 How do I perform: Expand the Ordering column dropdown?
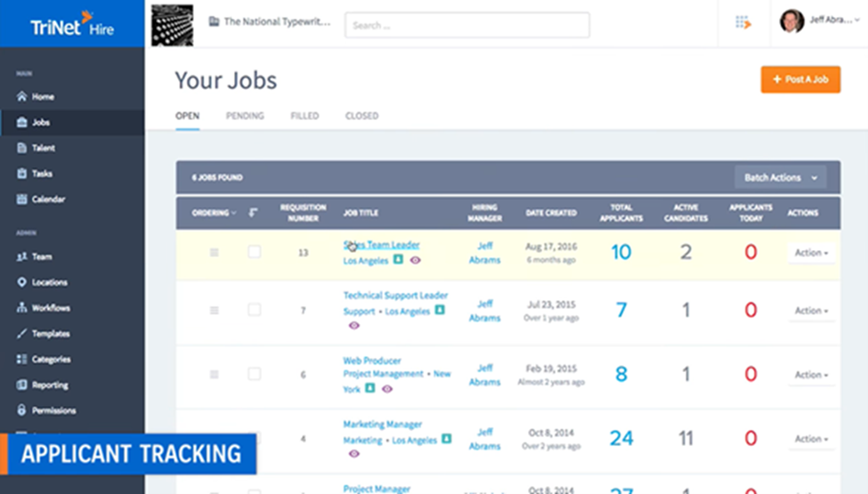tap(214, 213)
